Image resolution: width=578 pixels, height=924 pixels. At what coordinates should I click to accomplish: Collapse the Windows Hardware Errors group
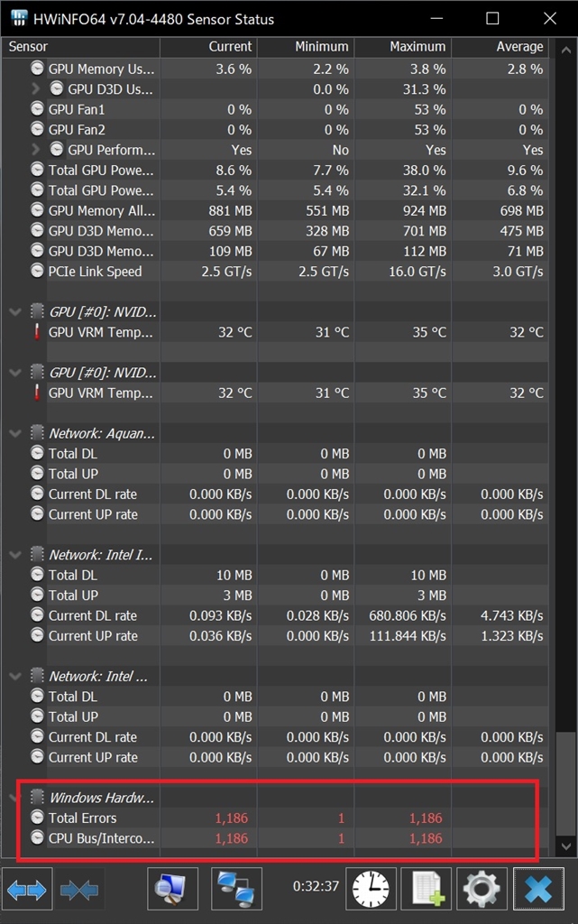(x=15, y=798)
